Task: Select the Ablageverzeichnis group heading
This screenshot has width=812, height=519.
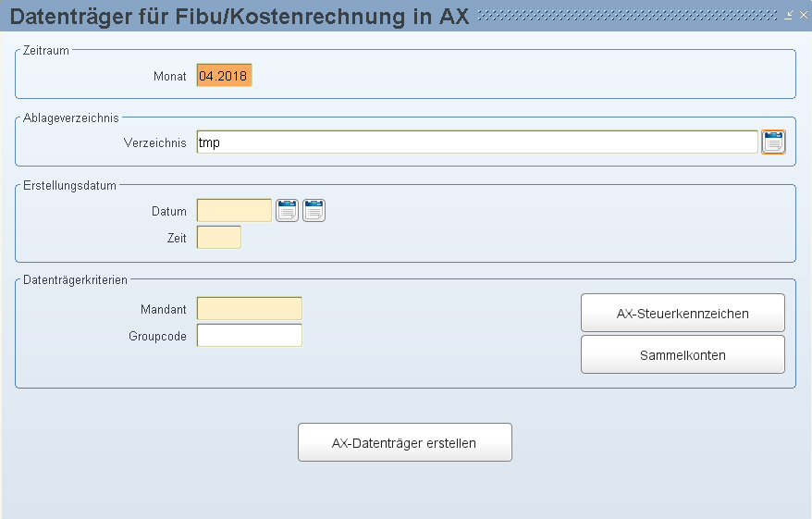Action: tap(71, 118)
